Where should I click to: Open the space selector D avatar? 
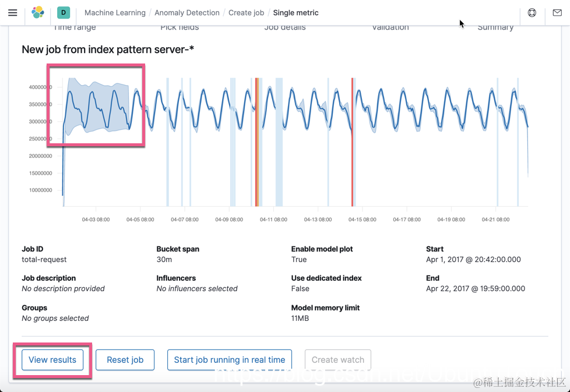64,12
